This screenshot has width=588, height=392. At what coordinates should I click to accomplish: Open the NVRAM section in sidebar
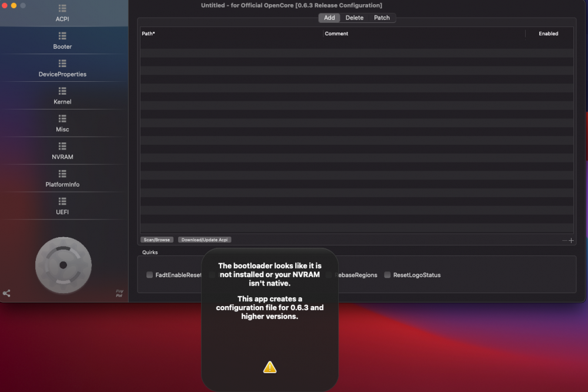pyautogui.click(x=62, y=151)
